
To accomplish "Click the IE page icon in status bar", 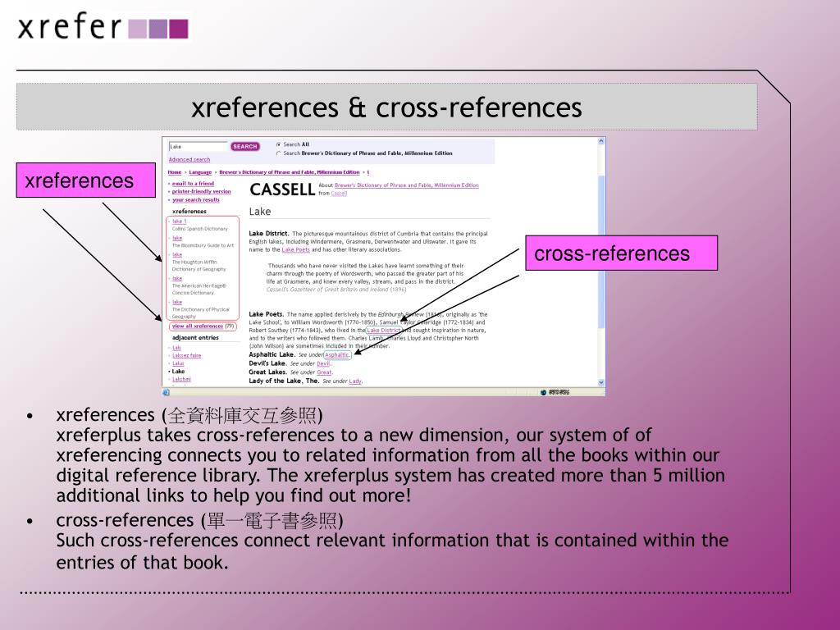I will (x=166, y=392).
